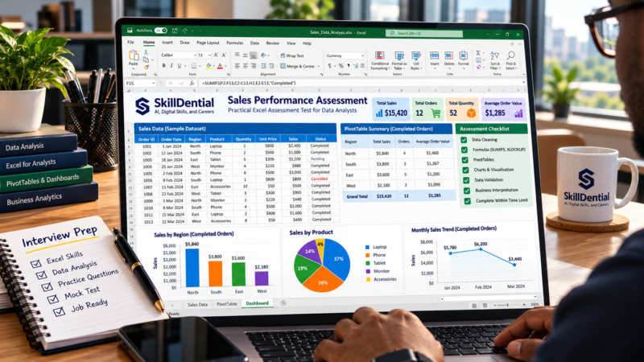
Task: Uncheck Business Interpretation checkbox
Action: pos(467,191)
